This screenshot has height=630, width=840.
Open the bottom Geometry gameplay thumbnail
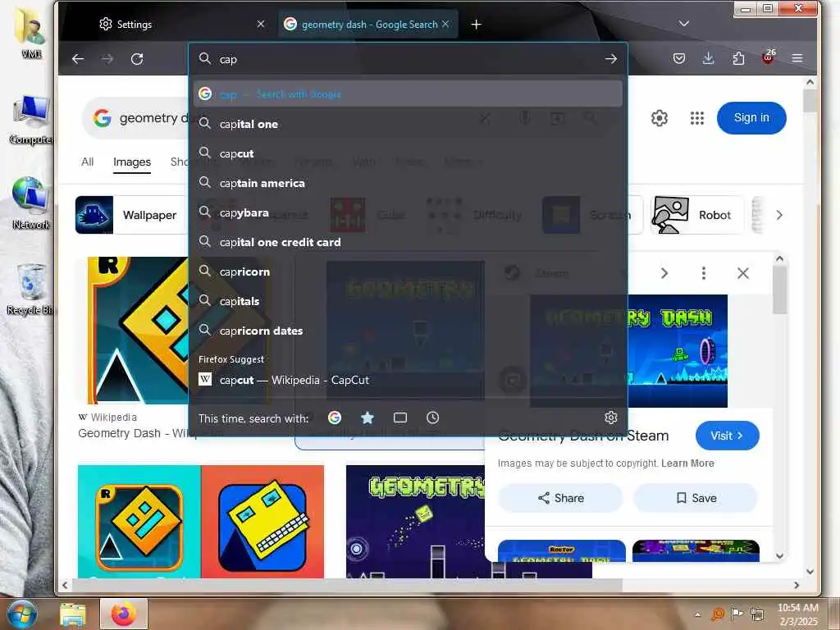415,521
